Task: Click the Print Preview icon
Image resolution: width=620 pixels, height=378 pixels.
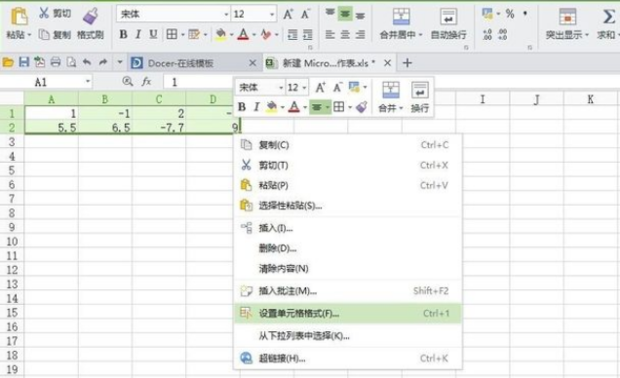Action: point(71,62)
